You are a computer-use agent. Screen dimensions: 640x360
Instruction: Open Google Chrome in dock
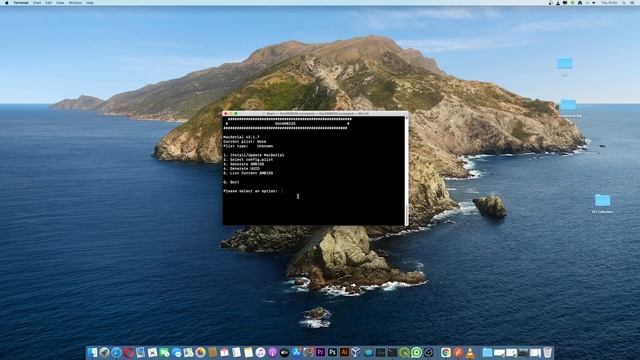tap(446, 352)
